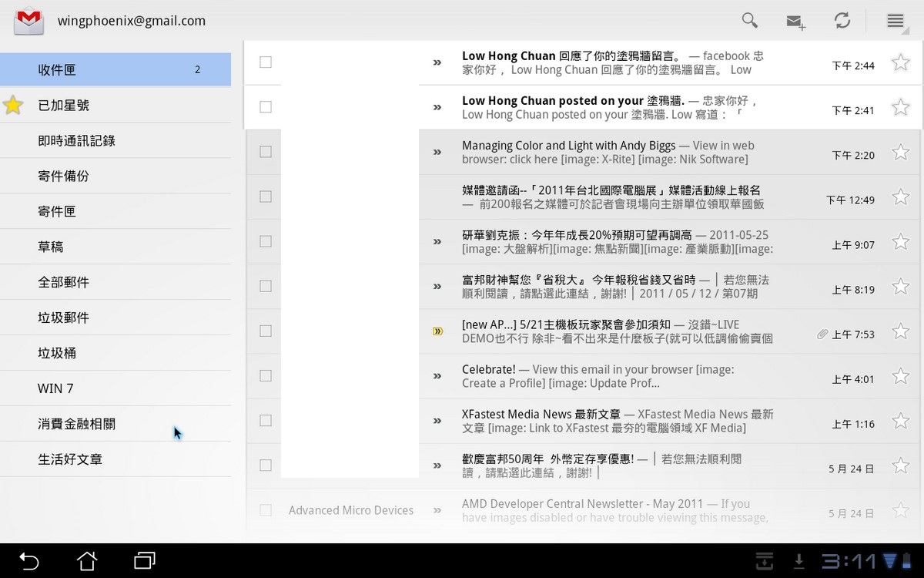This screenshot has height=578, width=924.
Task: Open the 已加星號 starred label
Action: pos(115,105)
